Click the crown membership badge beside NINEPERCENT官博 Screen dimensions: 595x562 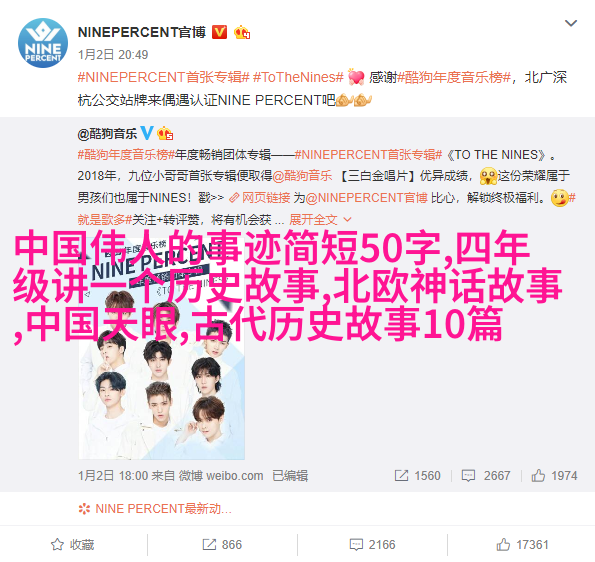tap(242, 33)
